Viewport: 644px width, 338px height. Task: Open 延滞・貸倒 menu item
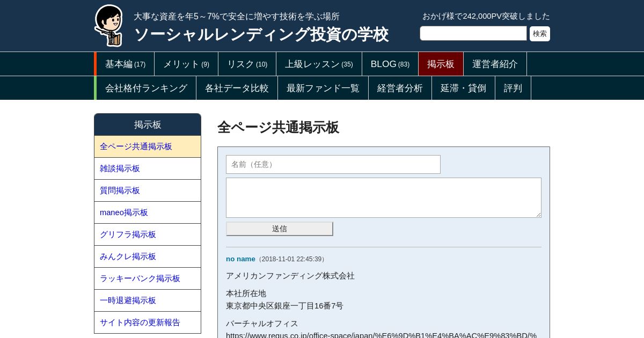(x=463, y=88)
